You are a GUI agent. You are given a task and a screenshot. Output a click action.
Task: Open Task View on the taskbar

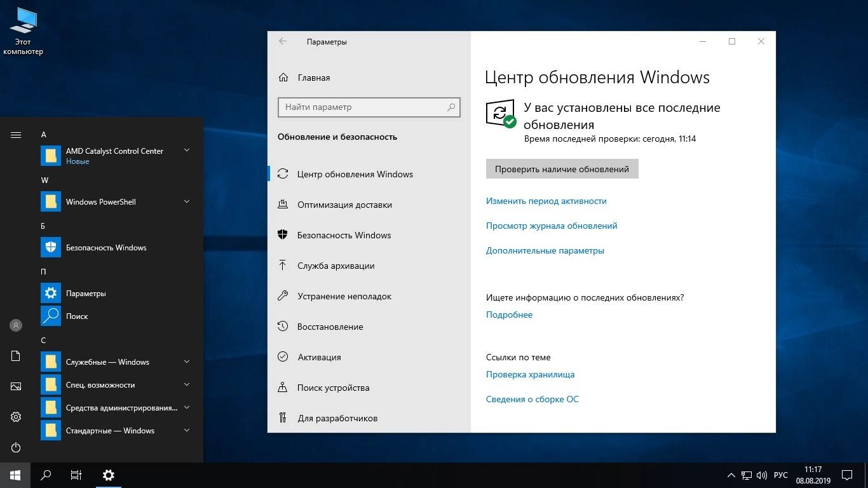click(x=76, y=475)
